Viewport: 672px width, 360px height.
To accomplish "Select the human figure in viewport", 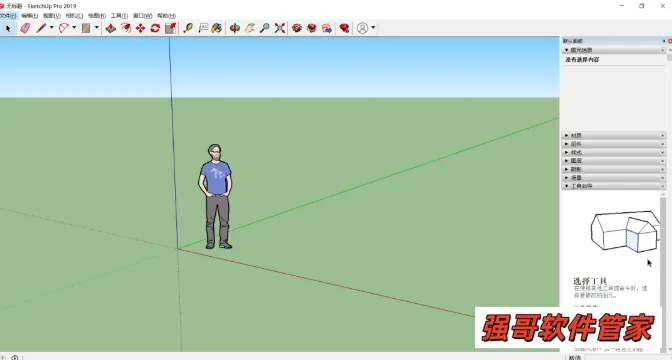I will [216, 196].
